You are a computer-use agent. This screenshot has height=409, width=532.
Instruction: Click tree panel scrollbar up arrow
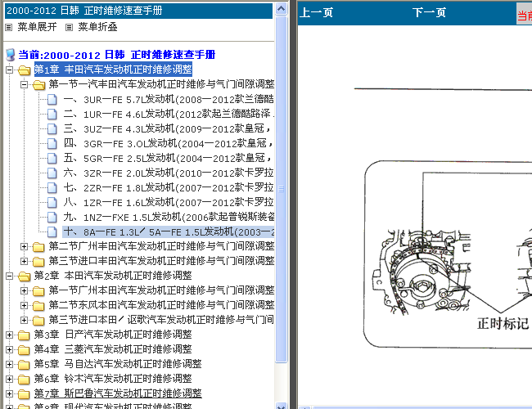(281, 8)
